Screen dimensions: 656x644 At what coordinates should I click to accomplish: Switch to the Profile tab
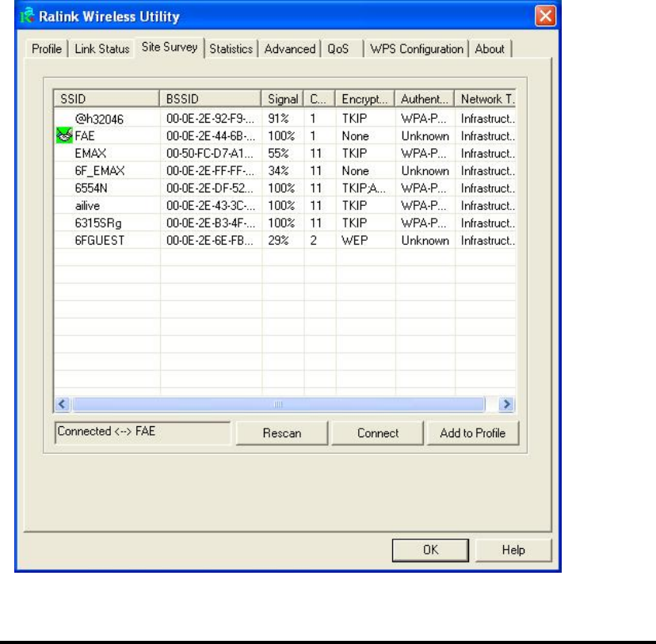click(x=47, y=49)
